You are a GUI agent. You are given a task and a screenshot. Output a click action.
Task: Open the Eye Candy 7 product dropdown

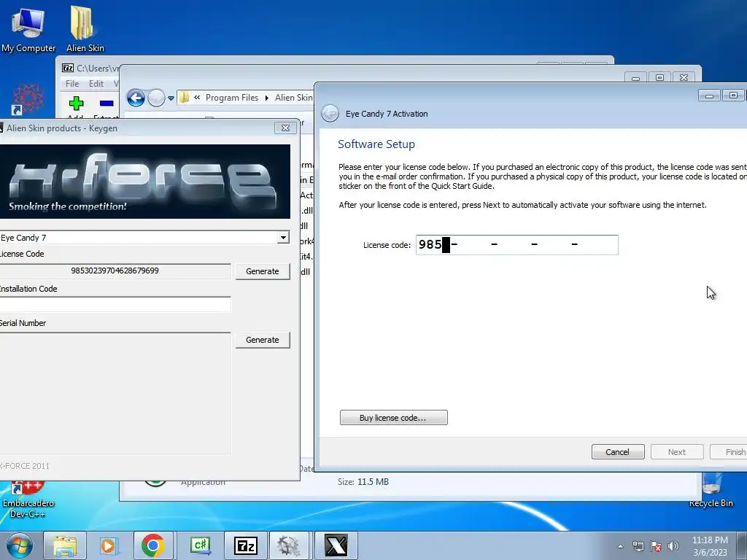coord(284,237)
